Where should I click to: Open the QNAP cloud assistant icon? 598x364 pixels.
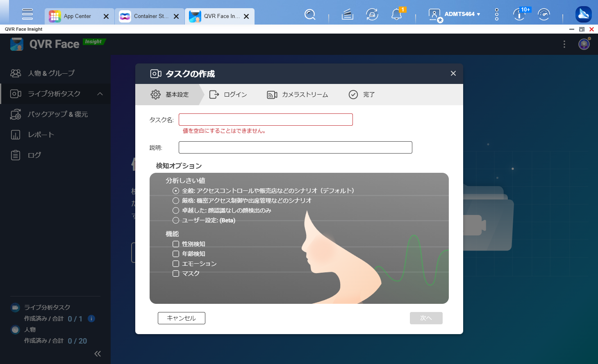coord(584,14)
